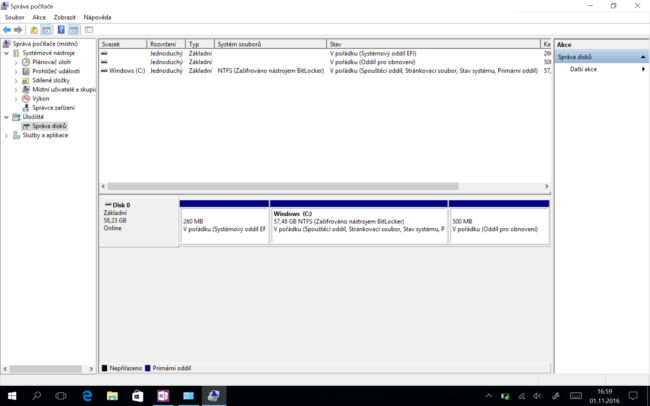Toggle the Show/Hide Action Pane icon

tap(73, 30)
